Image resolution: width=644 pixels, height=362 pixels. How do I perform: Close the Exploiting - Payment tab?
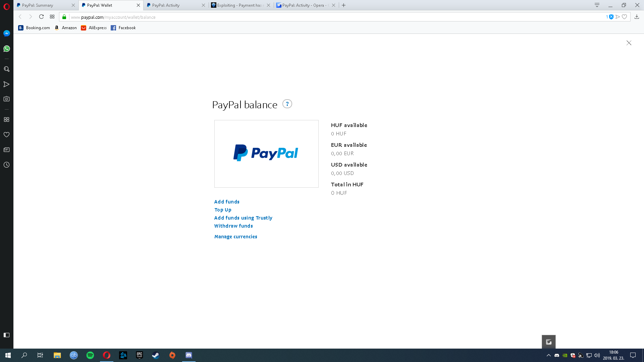(268, 5)
